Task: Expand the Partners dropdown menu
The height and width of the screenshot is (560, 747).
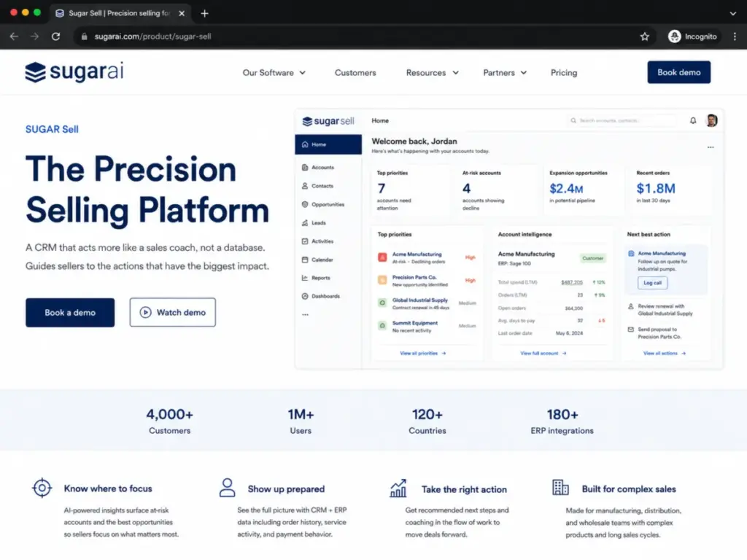Action: [505, 73]
